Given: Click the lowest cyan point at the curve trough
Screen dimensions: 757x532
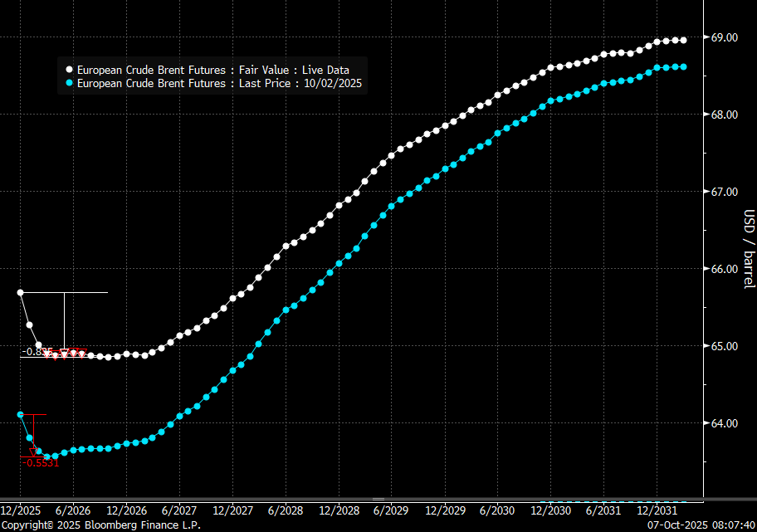Looking at the screenshot, I should pyautogui.click(x=47, y=456).
